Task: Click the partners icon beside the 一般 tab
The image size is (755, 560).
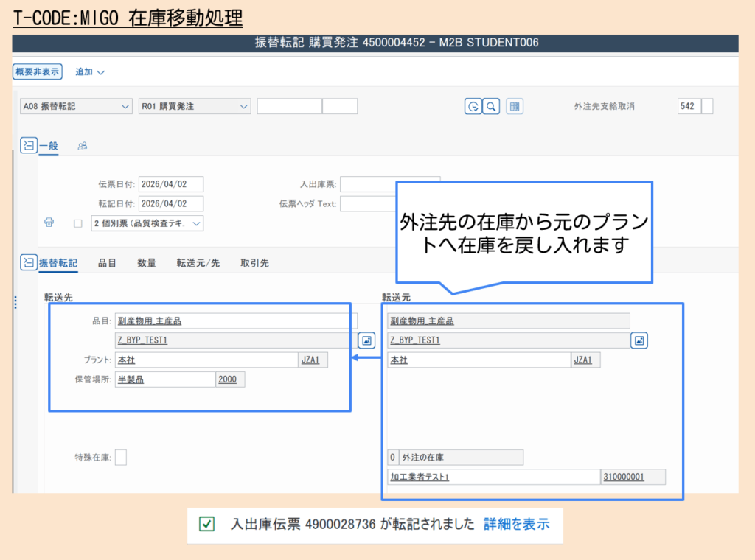Action: pyautogui.click(x=82, y=146)
